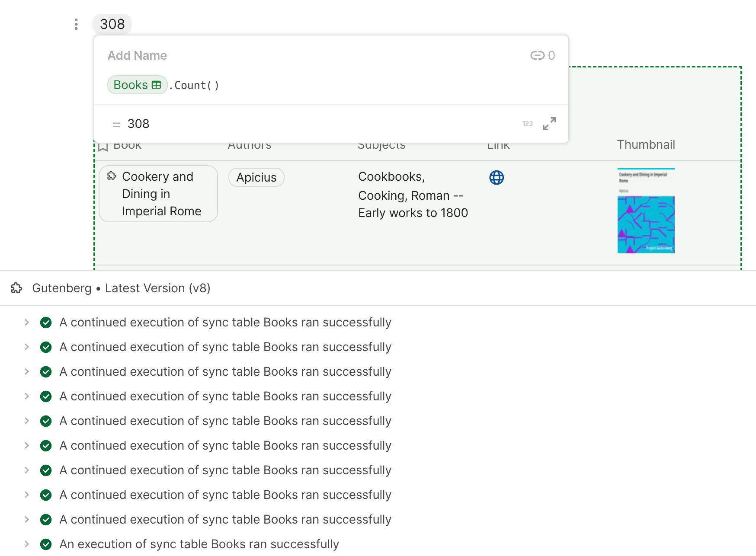
Task: Select the Cookery and Dining in Imperial Rome card
Action: coord(158,194)
